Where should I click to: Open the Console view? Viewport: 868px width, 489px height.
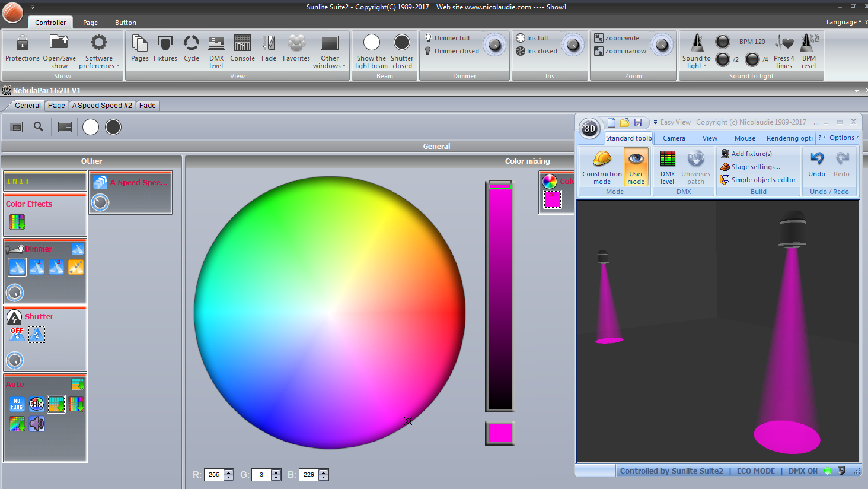(x=242, y=48)
